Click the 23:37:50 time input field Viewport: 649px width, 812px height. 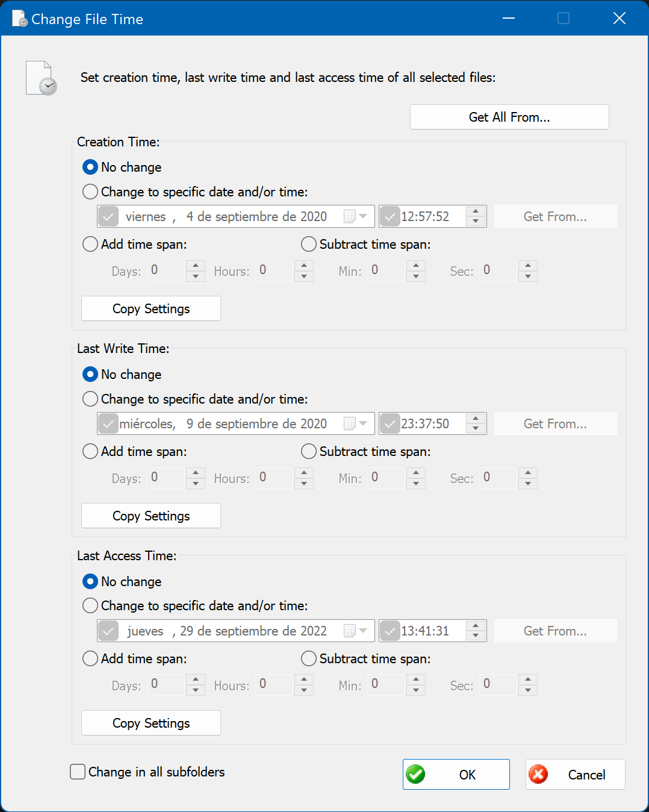click(432, 423)
